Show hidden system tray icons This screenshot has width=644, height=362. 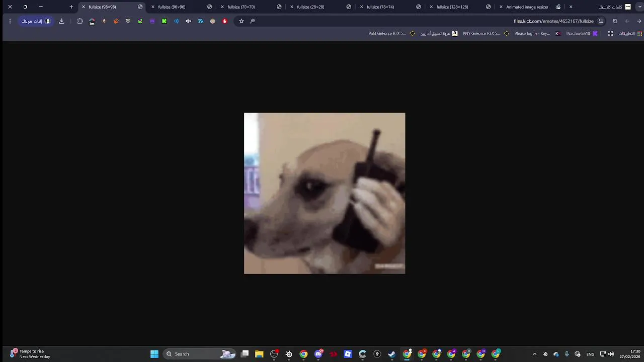pos(534,354)
